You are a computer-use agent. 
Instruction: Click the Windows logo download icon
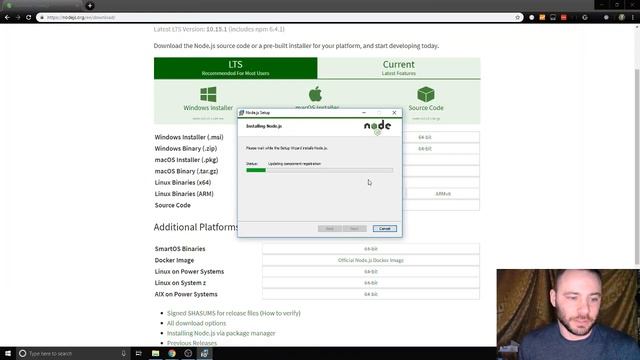tap(208, 94)
